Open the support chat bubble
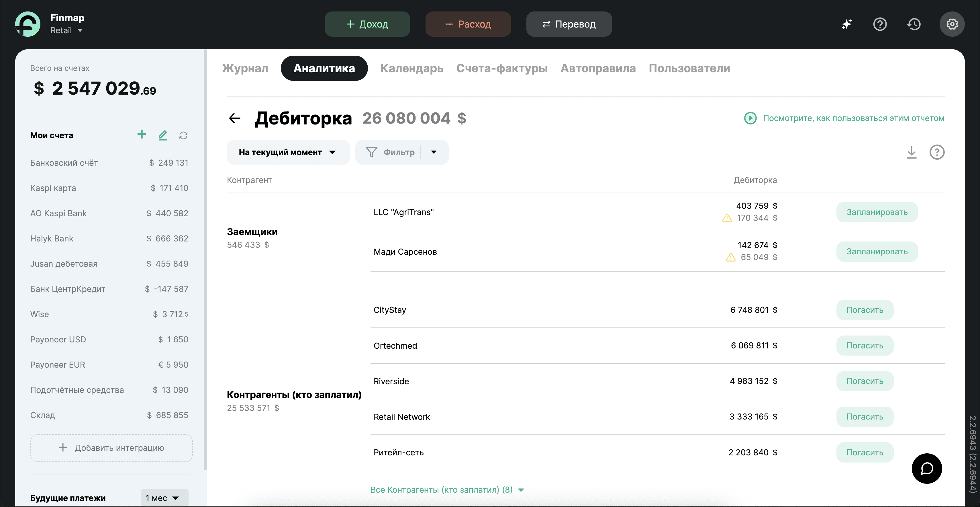 927,469
